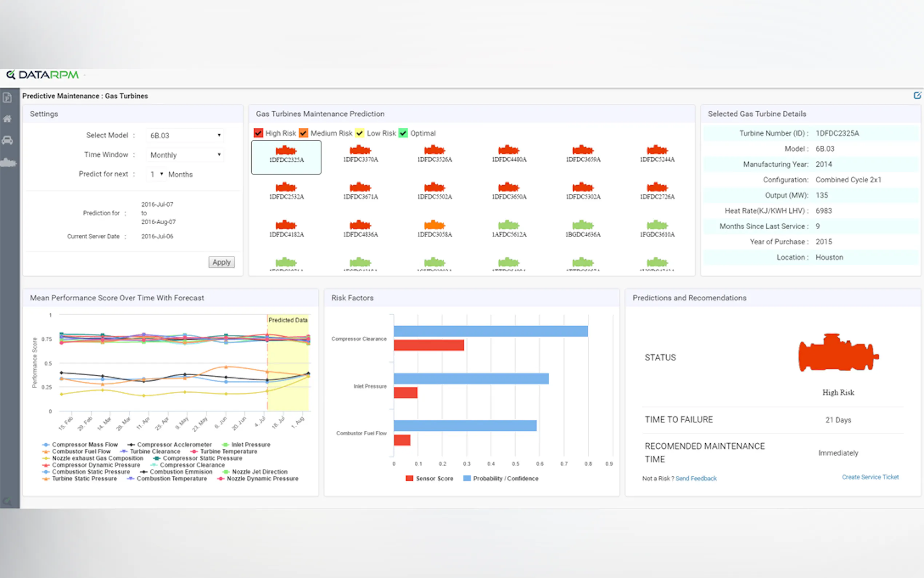Open the Predict for next months dropdown
This screenshot has width=924, height=578.
156,174
